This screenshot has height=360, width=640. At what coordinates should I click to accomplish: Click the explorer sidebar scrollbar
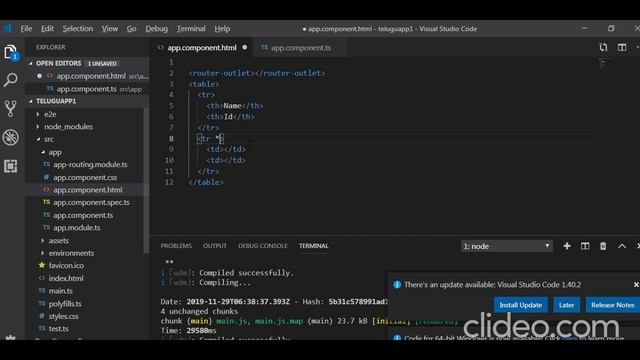[x=147, y=180]
